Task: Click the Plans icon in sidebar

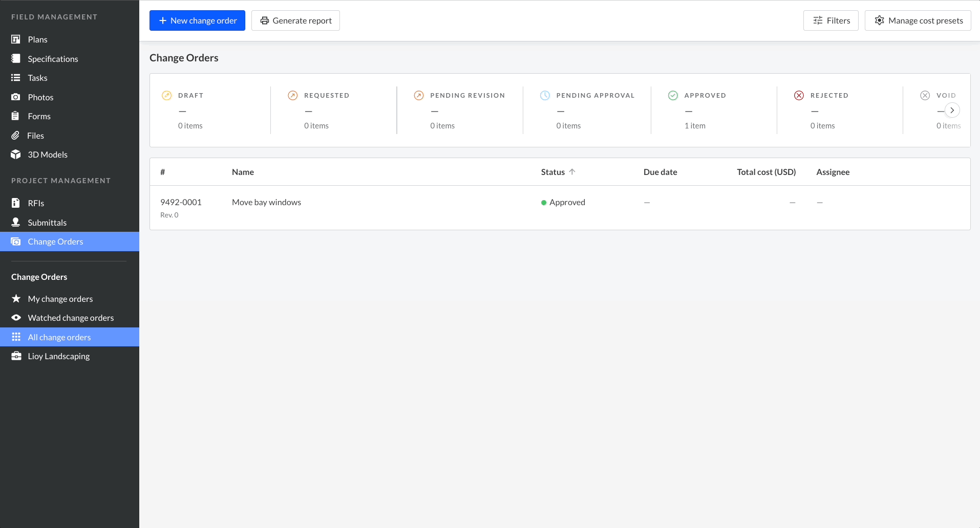Action: [x=16, y=39]
